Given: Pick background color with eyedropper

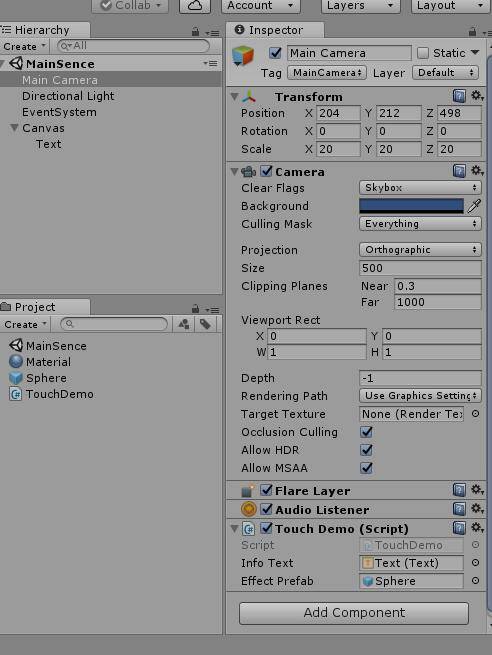Looking at the screenshot, I should (x=474, y=206).
